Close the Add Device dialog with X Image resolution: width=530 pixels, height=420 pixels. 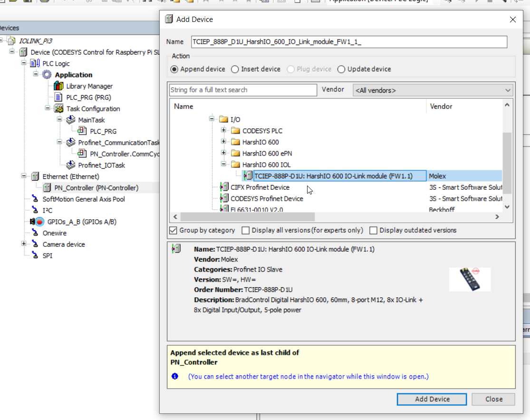click(512, 20)
